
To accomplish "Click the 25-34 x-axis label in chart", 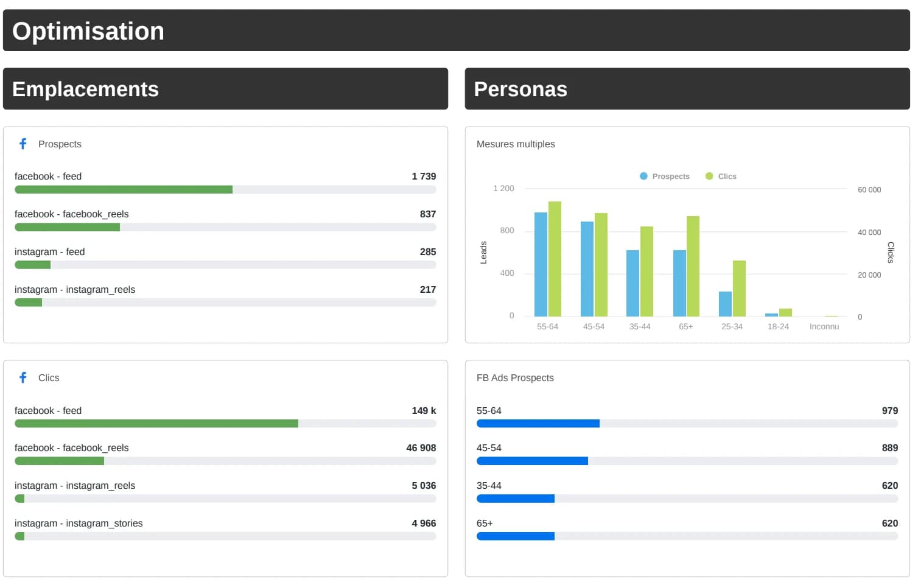I will pos(732,327).
